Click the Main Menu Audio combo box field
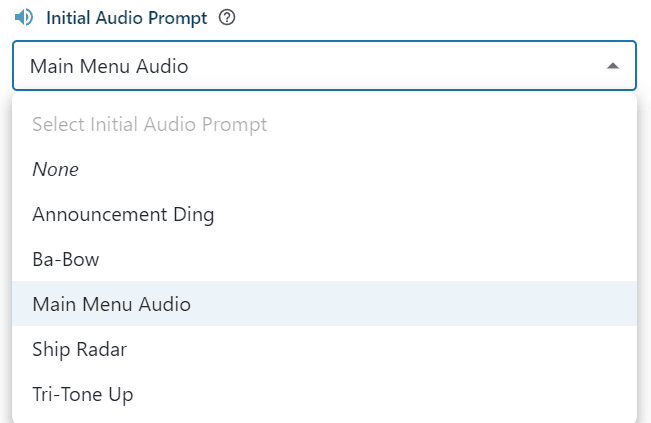651x423 pixels. 300,66
